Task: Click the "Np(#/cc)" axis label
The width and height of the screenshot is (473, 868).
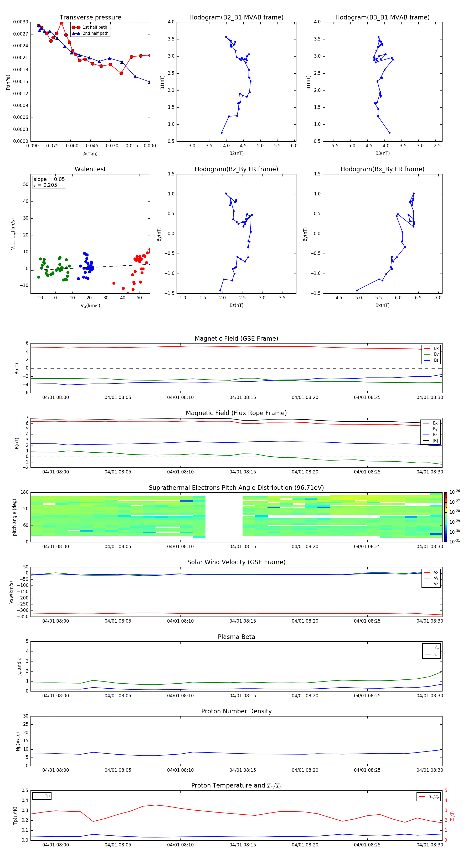Action: [18, 741]
